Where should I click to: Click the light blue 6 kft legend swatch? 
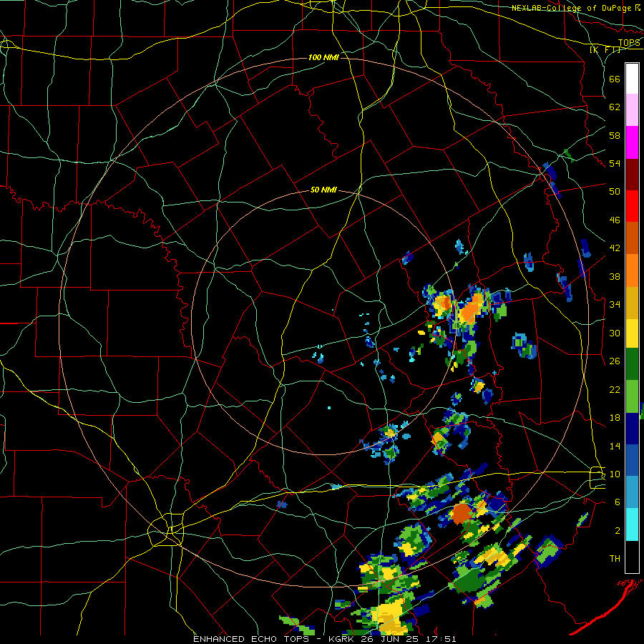[632, 492]
